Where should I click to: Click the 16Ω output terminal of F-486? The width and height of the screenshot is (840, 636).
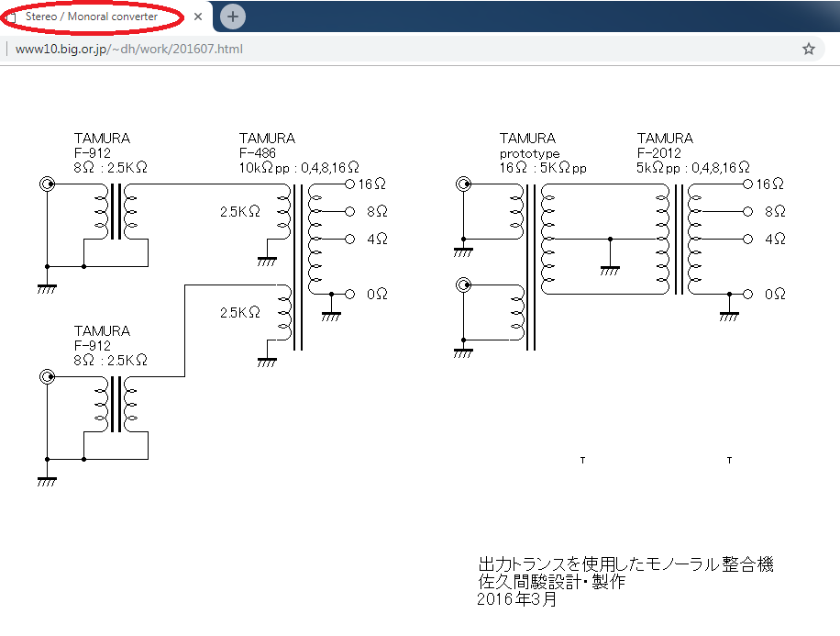point(349,184)
